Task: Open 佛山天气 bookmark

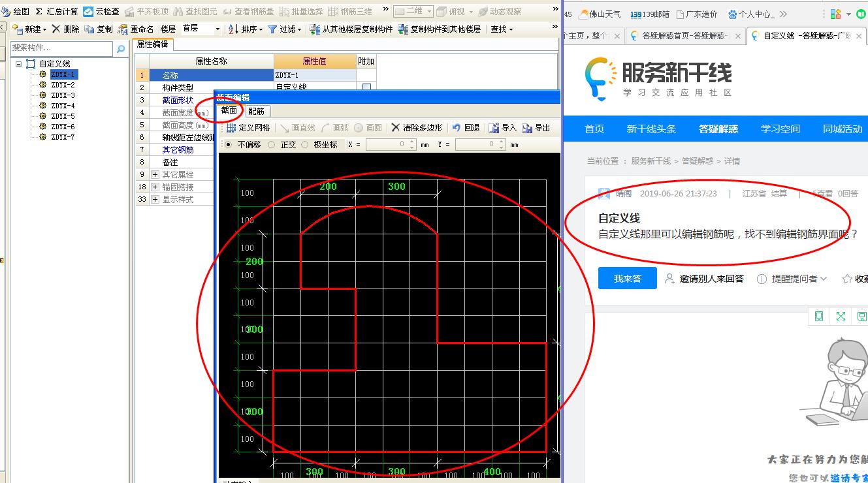Action: 600,14
